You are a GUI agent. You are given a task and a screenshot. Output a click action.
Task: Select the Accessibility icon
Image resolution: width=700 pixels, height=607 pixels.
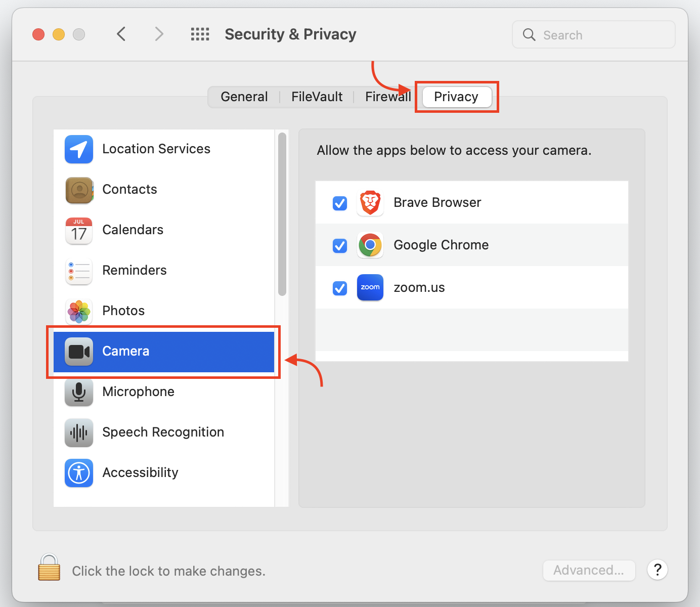click(78, 473)
